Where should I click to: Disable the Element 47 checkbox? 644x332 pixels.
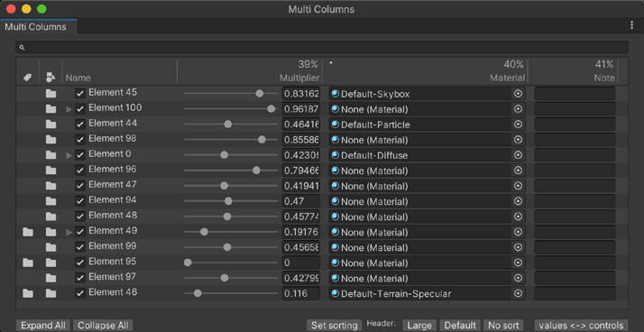pyautogui.click(x=80, y=186)
